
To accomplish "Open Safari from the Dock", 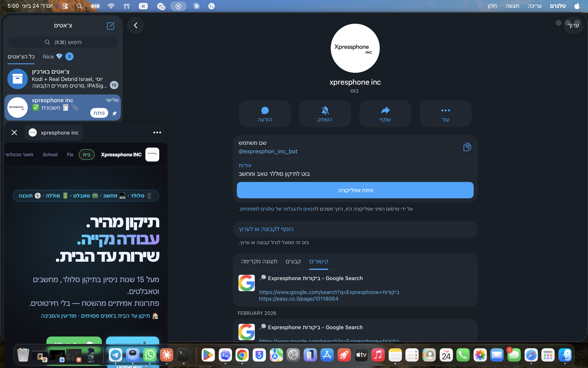I will click(x=531, y=355).
